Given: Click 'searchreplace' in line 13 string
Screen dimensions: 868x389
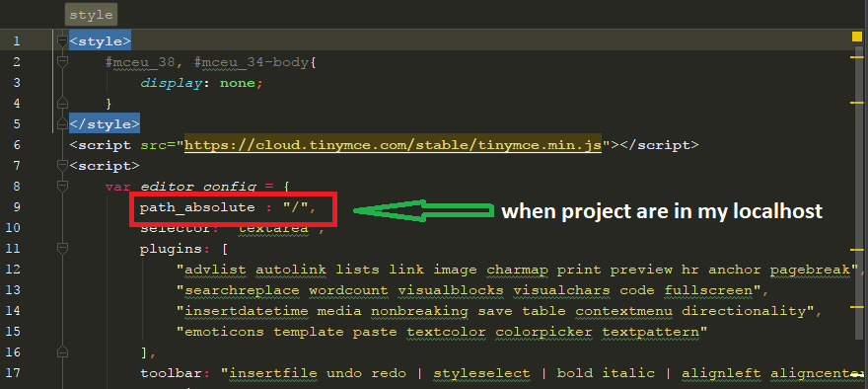Looking at the screenshot, I should 242,290.
